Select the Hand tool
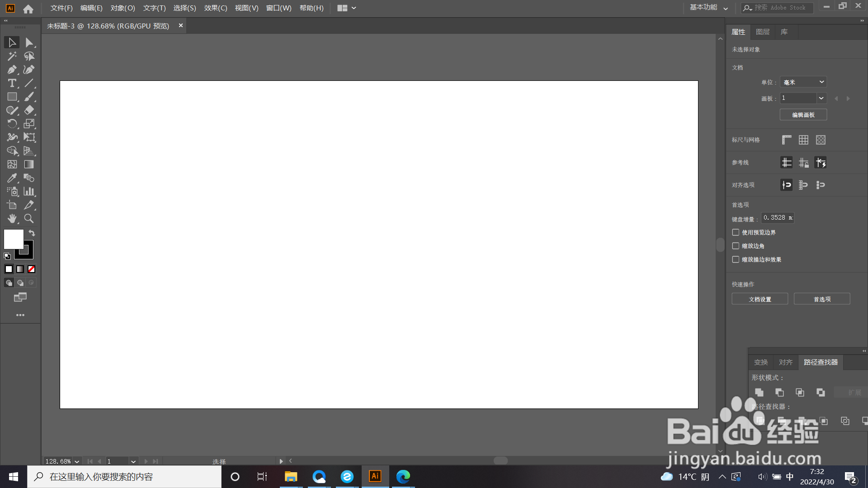The image size is (868, 488). pyautogui.click(x=12, y=219)
